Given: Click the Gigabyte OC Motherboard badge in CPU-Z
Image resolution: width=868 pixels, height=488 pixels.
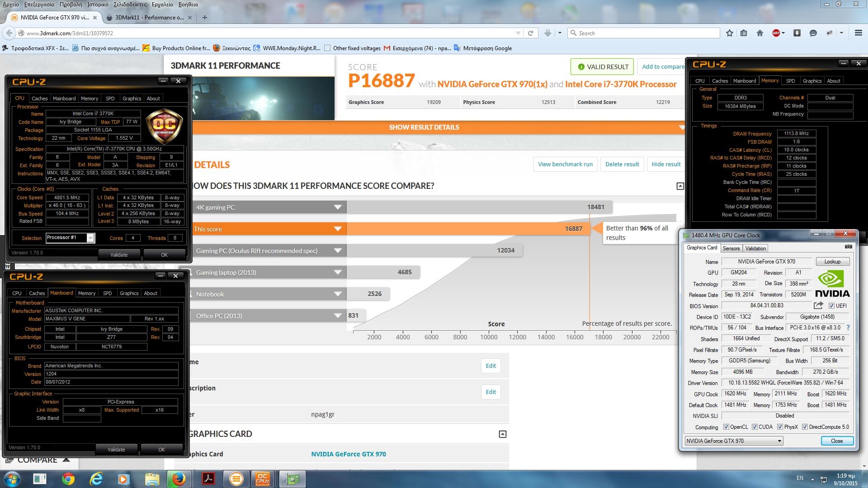Looking at the screenshot, I should tap(164, 127).
